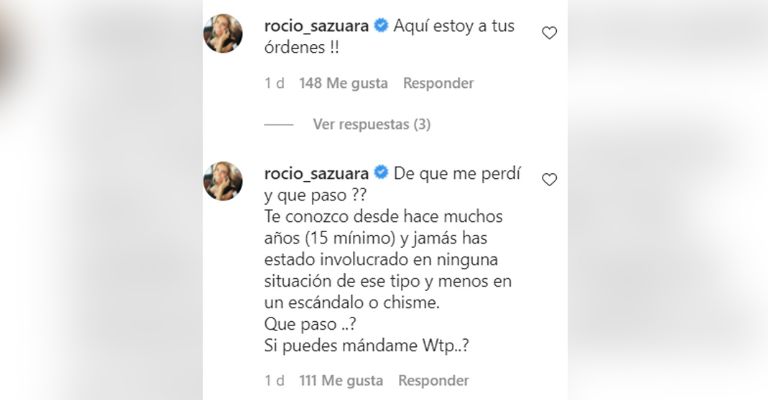View the 148 Me gusta likes list
Screen dimensions: 768x400
tap(343, 83)
